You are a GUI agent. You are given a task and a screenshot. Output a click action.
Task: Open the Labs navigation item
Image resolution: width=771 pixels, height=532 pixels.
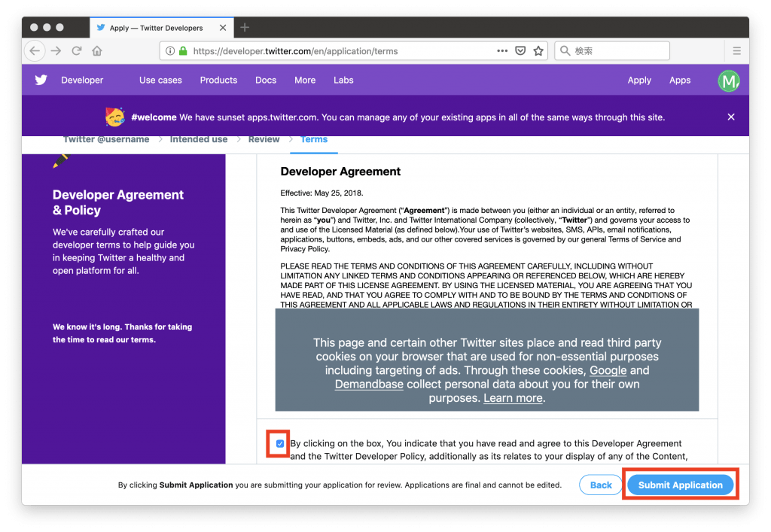point(343,81)
